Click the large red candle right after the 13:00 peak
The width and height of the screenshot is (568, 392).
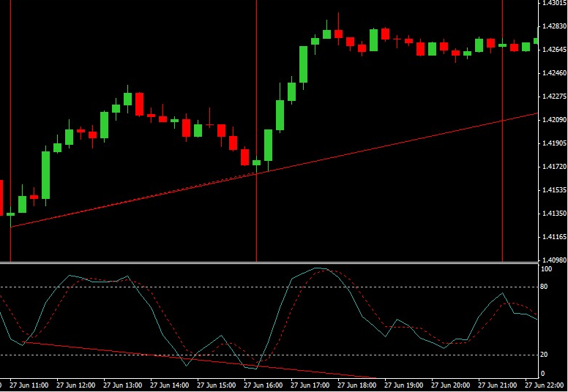pos(140,105)
